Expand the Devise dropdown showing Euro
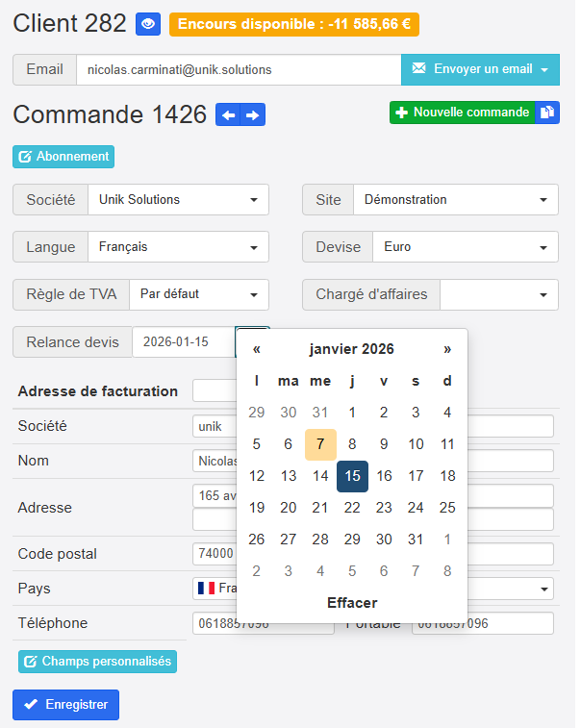The image size is (581, 728). [x=465, y=247]
